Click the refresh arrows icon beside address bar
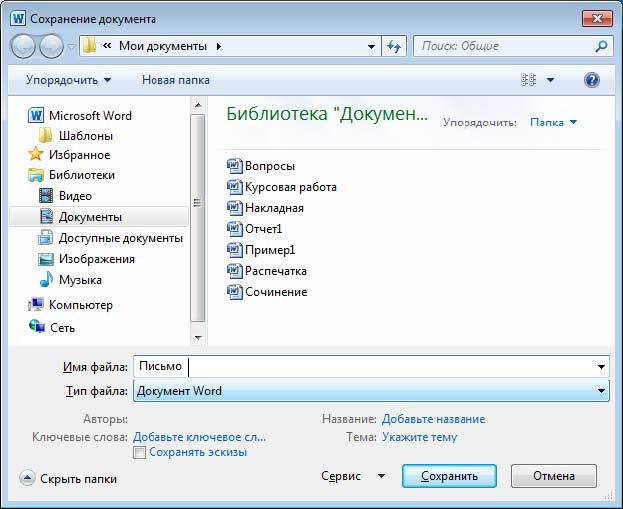This screenshot has width=623, height=509. pos(394,46)
